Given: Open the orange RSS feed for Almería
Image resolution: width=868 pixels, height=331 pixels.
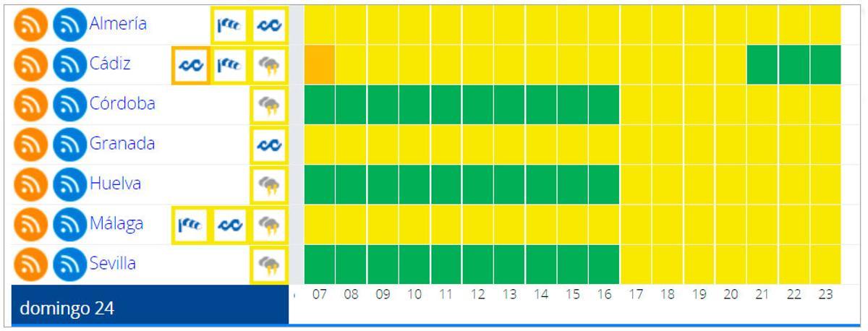Looking at the screenshot, I should (x=31, y=25).
